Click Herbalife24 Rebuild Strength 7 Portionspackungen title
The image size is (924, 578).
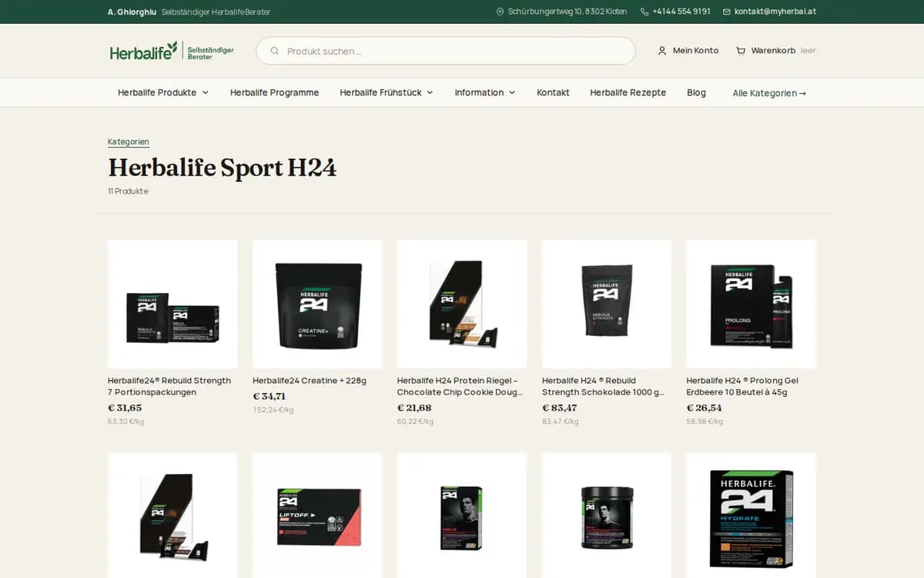pyautogui.click(x=169, y=386)
